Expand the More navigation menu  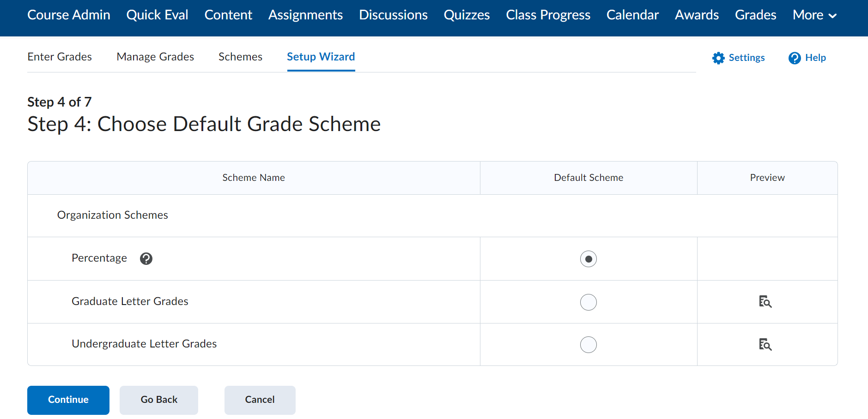(x=814, y=15)
